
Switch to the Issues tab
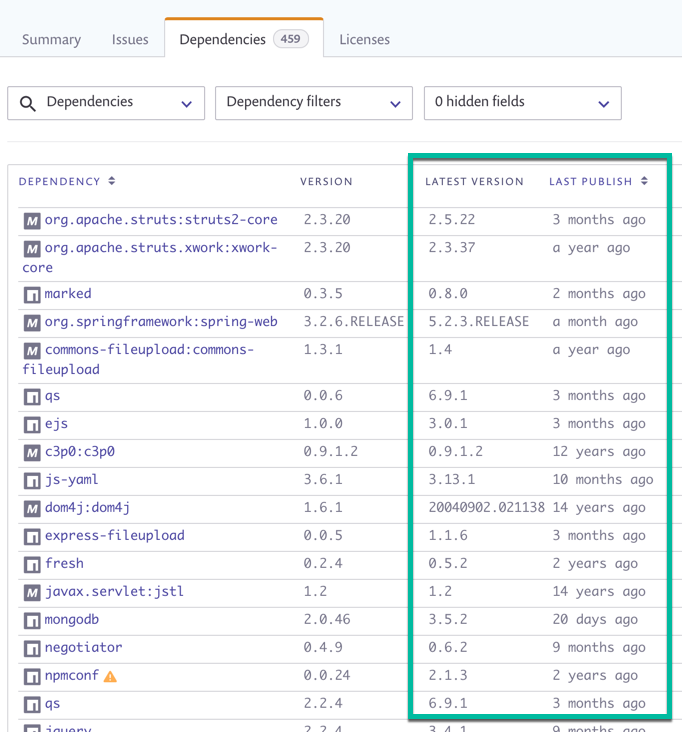pos(130,40)
